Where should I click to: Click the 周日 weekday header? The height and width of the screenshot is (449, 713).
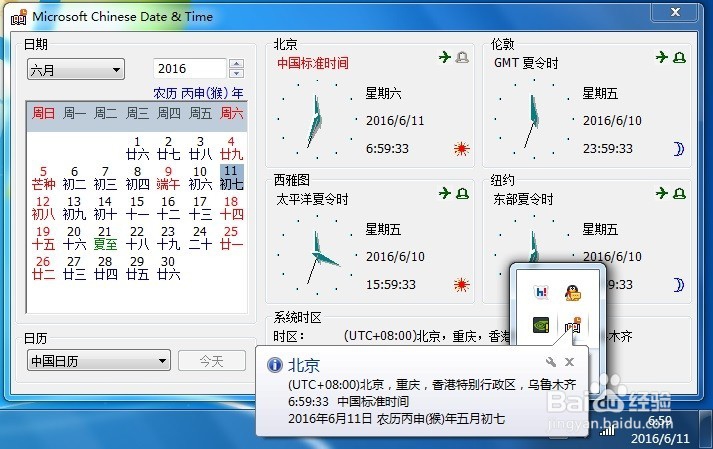[43, 113]
